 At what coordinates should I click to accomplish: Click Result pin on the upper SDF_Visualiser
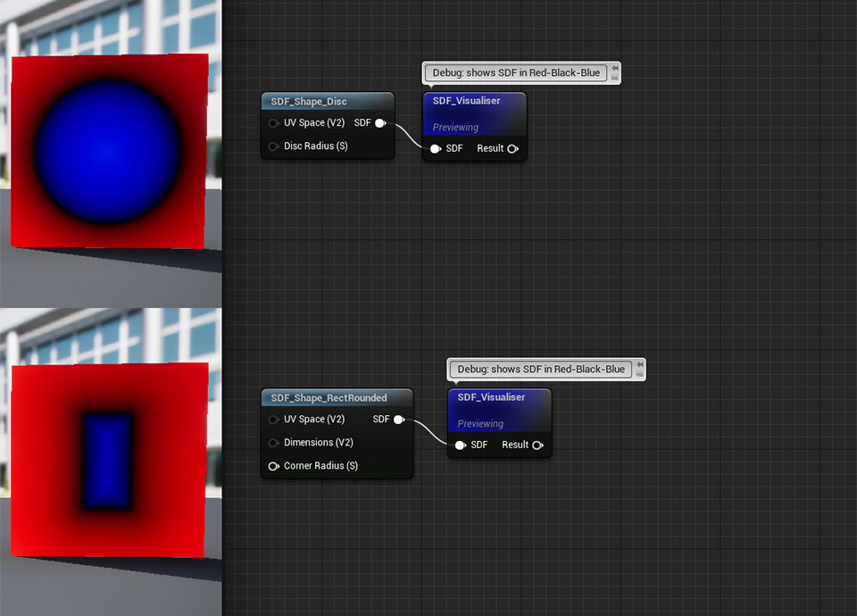pos(512,149)
